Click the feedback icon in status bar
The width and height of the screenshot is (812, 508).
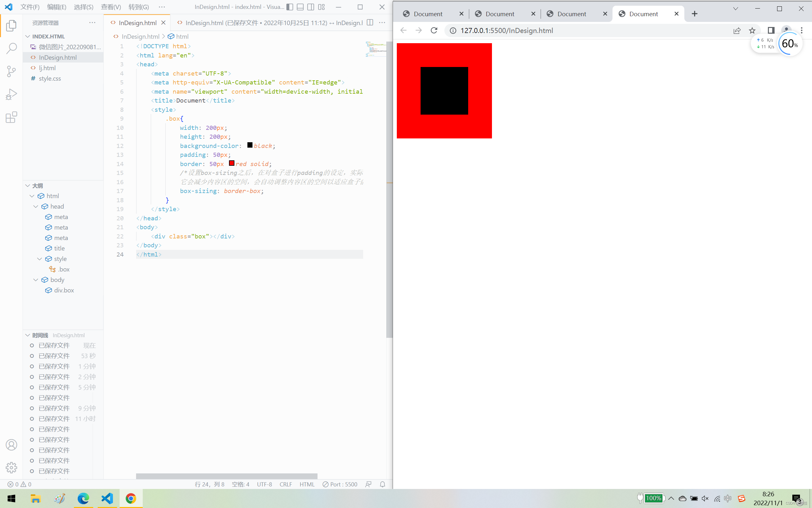(369, 484)
